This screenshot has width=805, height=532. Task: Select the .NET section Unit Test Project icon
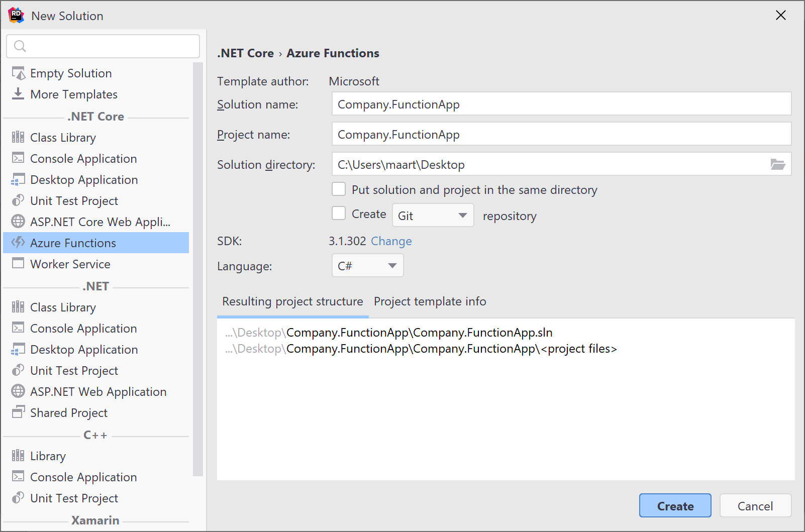(x=18, y=370)
